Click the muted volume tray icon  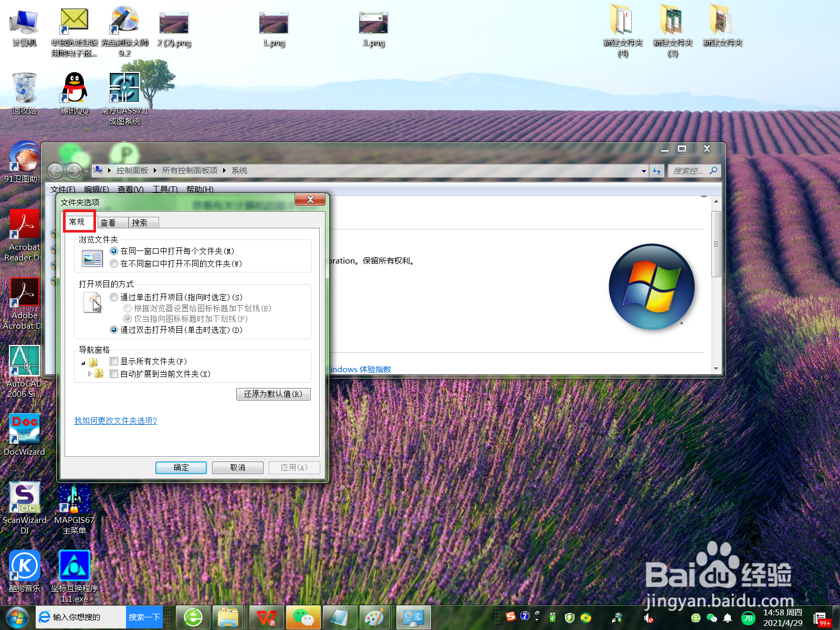coord(648,618)
